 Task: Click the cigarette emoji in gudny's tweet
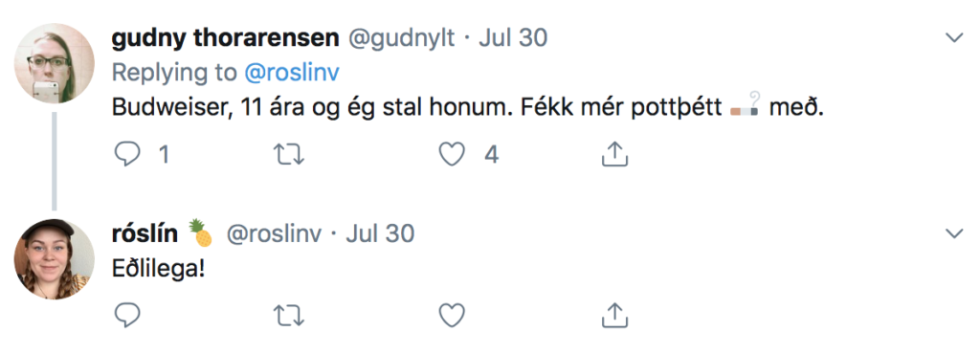tap(745, 107)
